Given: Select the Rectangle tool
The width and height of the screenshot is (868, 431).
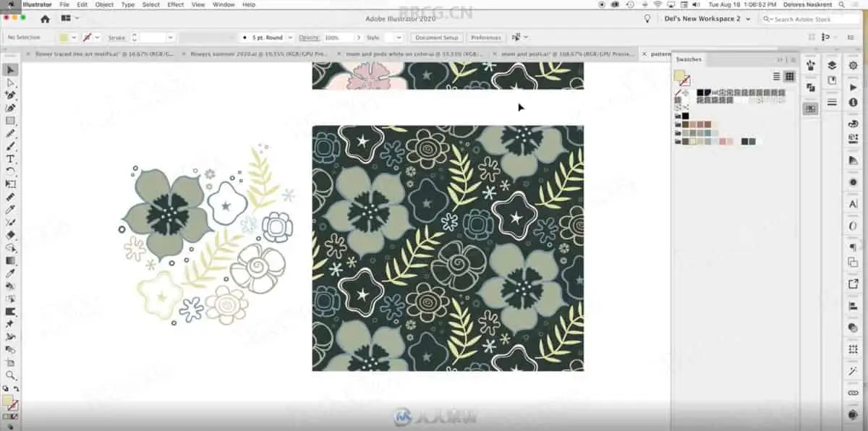Looking at the screenshot, I should pyautogui.click(x=10, y=120).
